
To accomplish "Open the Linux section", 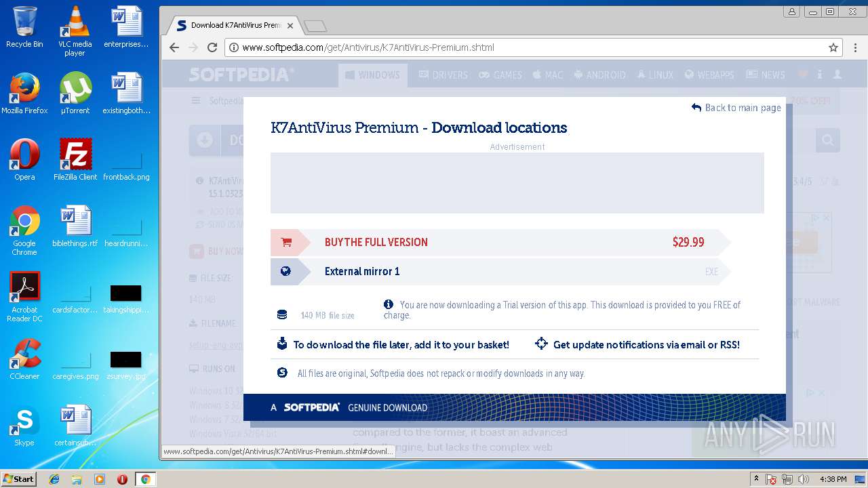I will tap(654, 75).
